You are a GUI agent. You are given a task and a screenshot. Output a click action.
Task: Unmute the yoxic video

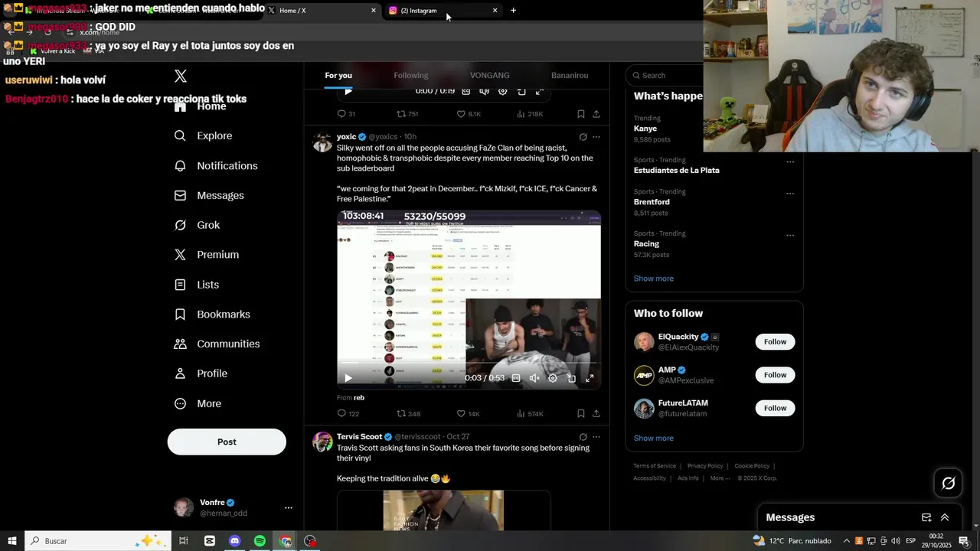click(x=534, y=378)
